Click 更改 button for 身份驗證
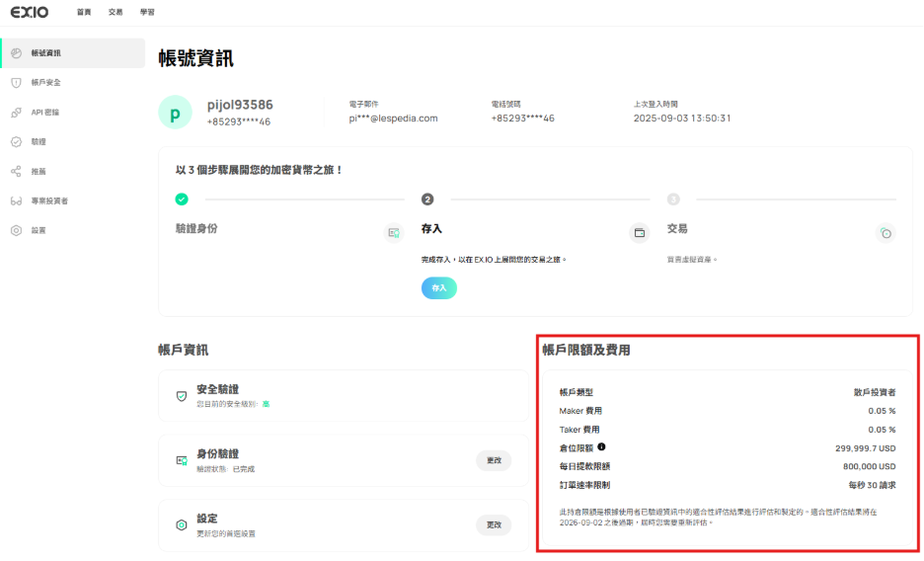 (x=494, y=460)
